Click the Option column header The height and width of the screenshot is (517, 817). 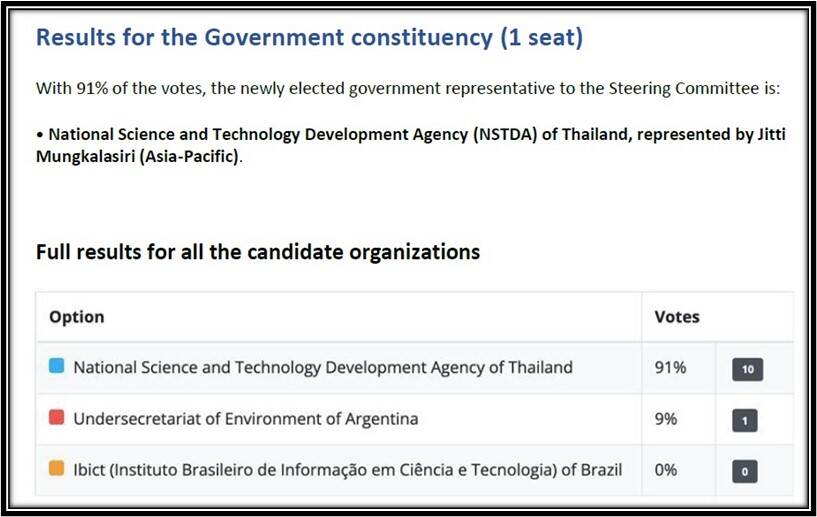77,317
